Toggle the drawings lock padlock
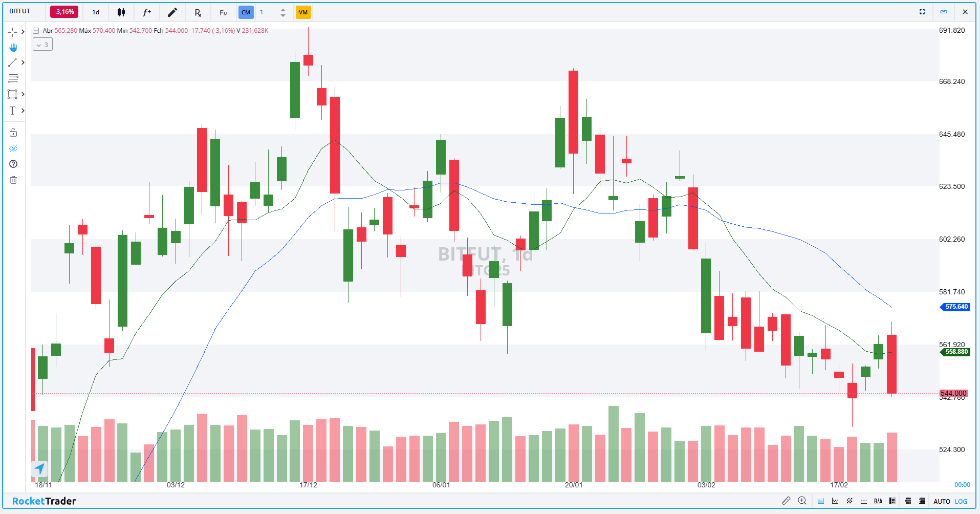This screenshot has height=514, width=980. pos(13,133)
